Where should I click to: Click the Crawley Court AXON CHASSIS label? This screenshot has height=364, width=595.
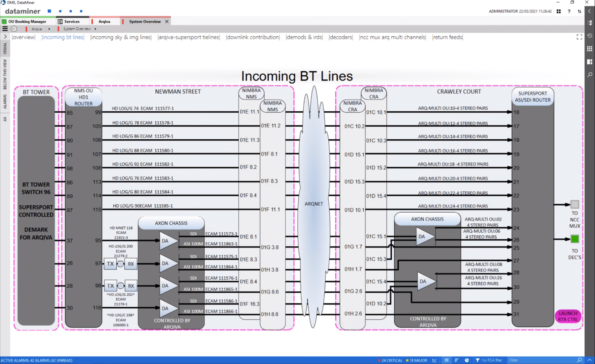click(427, 219)
